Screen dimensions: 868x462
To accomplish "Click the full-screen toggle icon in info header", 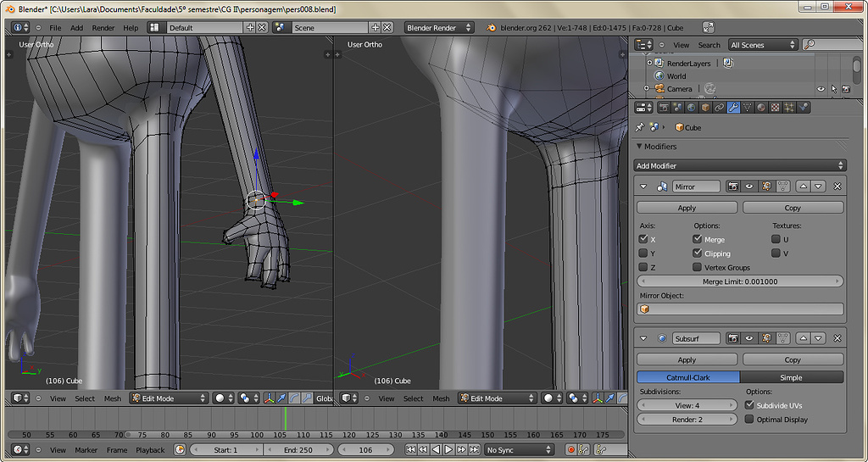I will [708, 28].
